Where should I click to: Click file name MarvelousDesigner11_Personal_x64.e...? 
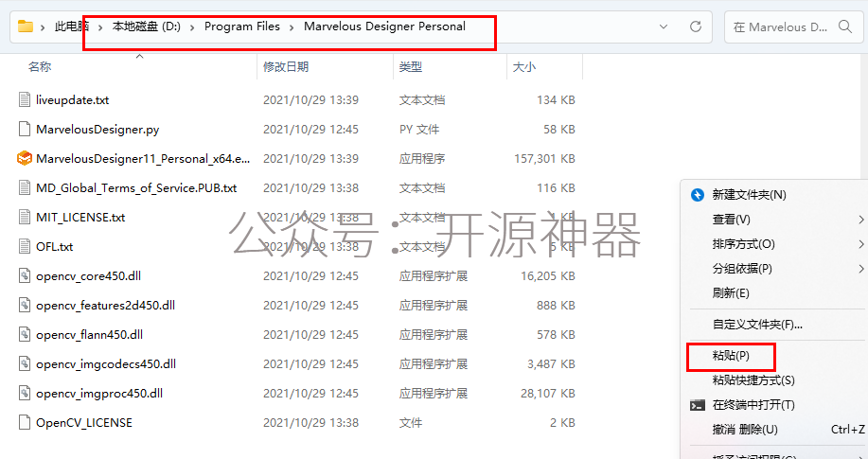(143, 159)
